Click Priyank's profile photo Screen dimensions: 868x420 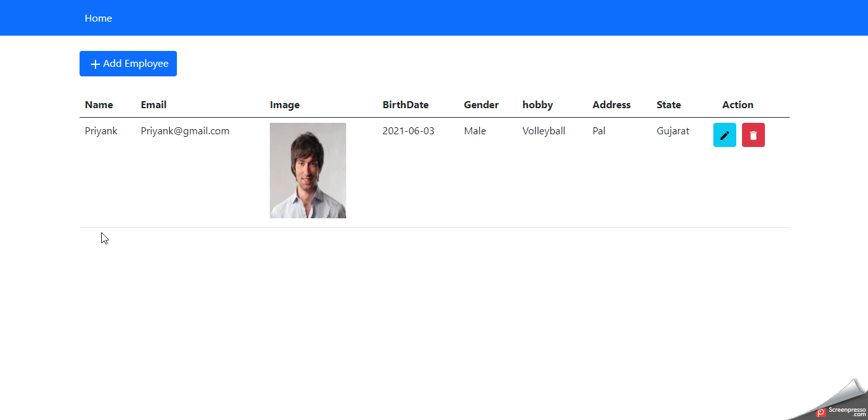[x=307, y=170]
